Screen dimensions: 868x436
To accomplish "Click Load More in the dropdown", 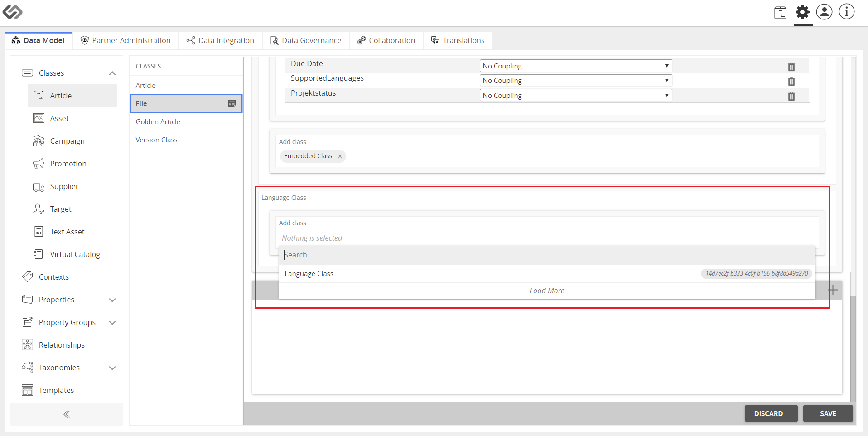I will click(547, 291).
